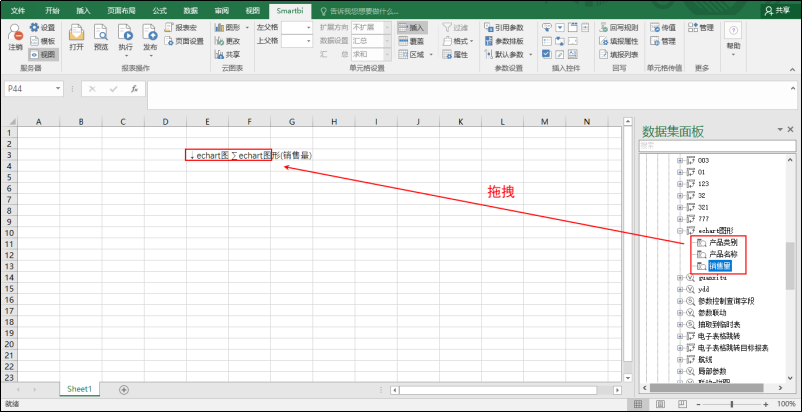Expand the 参数联动 tree node
The image size is (804, 413).
(x=680, y=312)
